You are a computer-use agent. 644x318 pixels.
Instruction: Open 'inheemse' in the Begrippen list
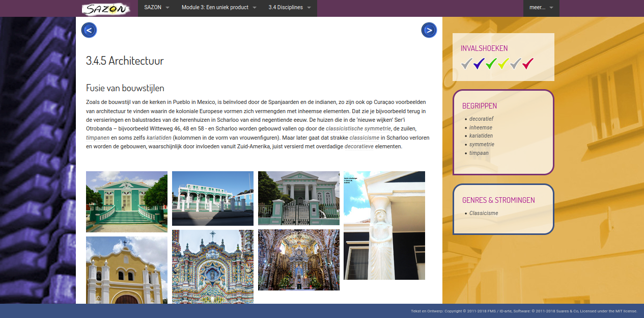click(481, 127)
